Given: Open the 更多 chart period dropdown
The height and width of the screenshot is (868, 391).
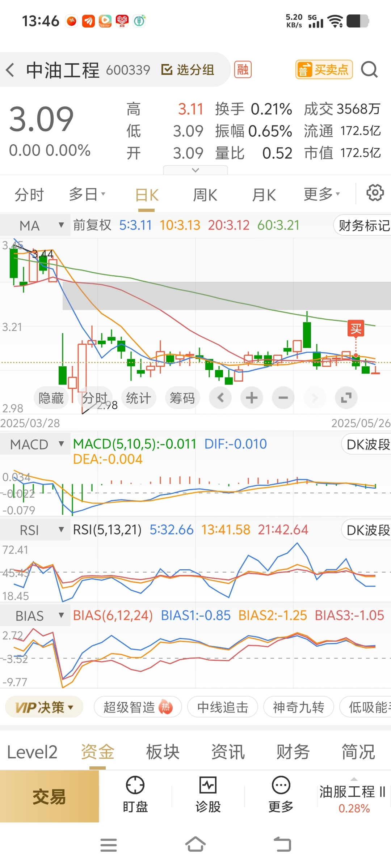Looking at the screenshot, I should (x=322, y=194).
